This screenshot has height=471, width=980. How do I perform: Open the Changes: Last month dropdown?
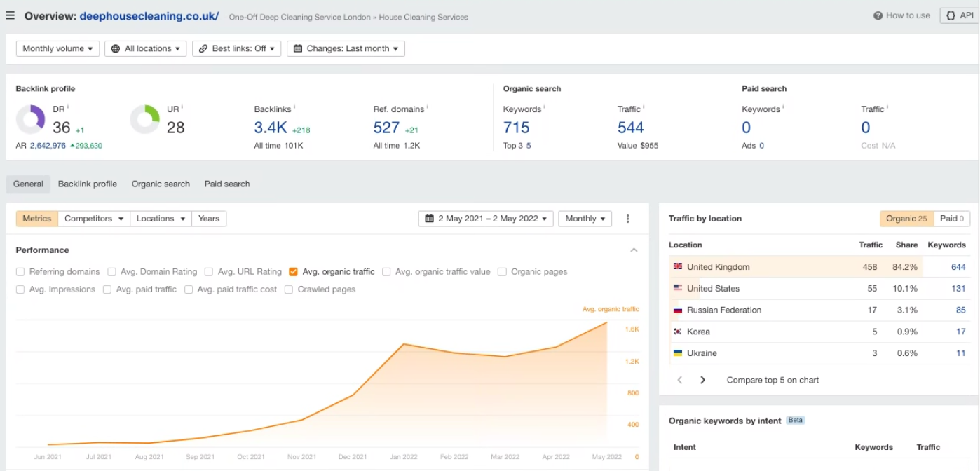(x=346, y=48)
